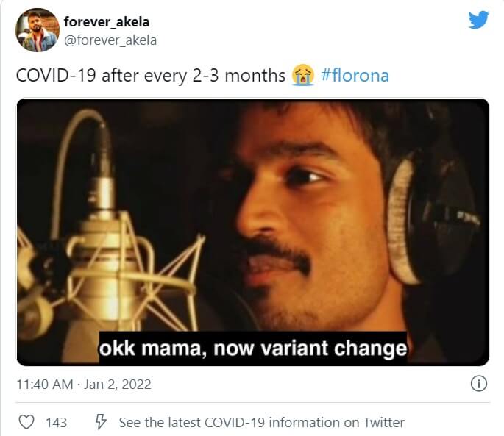Viewport: 504px width, 436px height.
Task: Open forever_akela's profile avatar
Action: tap(38, 30)
